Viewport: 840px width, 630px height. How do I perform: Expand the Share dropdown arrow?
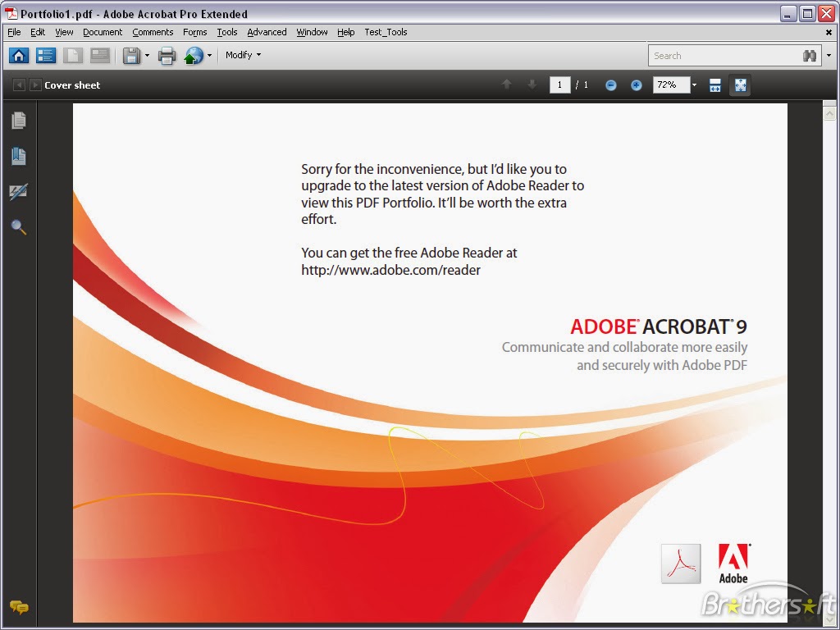tap(209, 55)
